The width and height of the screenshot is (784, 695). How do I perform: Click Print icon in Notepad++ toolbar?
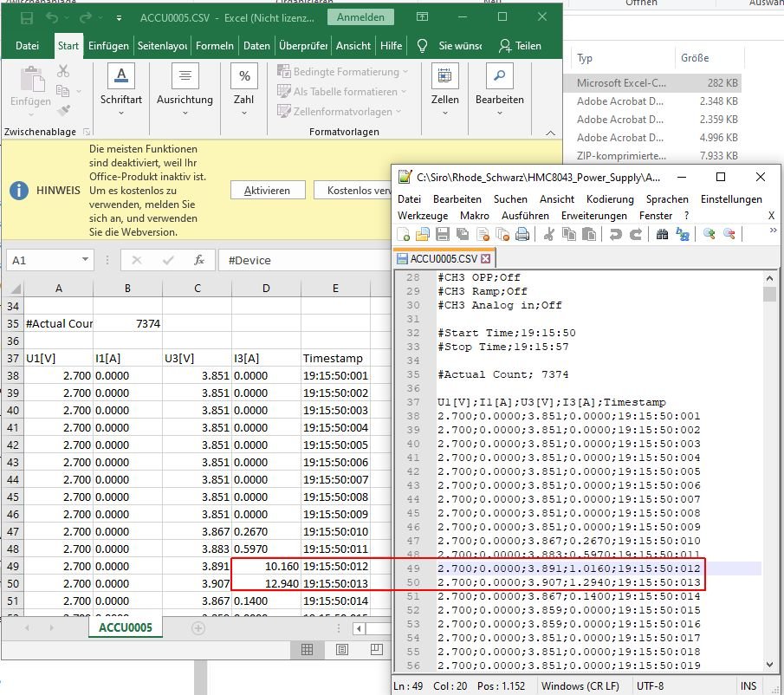522,234
